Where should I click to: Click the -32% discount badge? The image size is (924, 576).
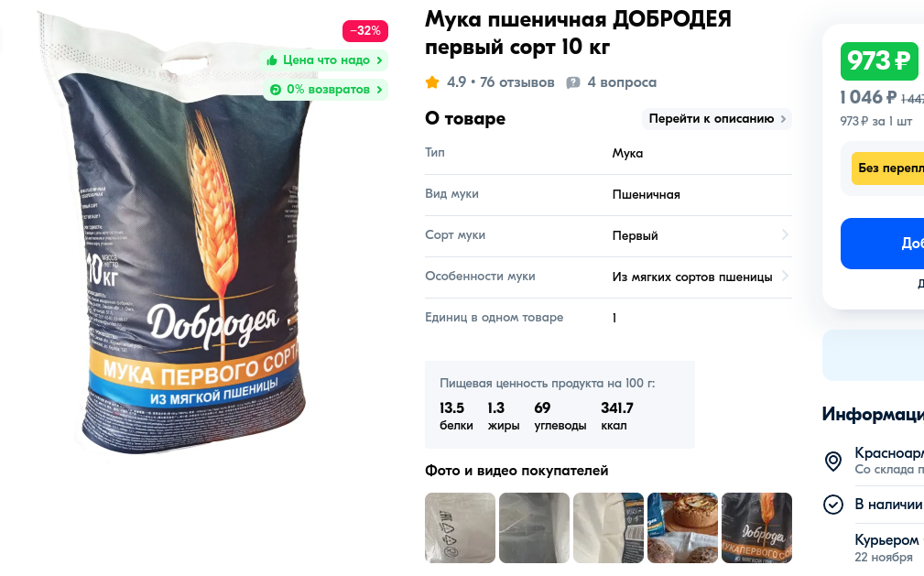click(365, 30)
